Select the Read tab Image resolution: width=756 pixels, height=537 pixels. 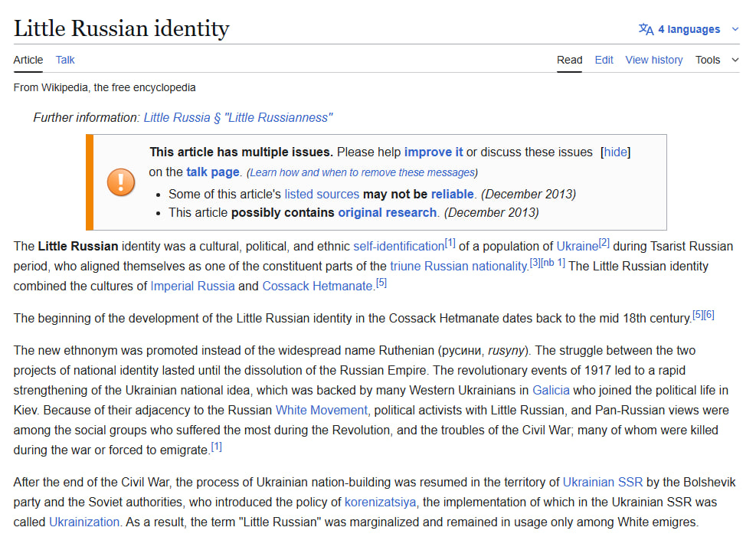click(x=569, y=60)
